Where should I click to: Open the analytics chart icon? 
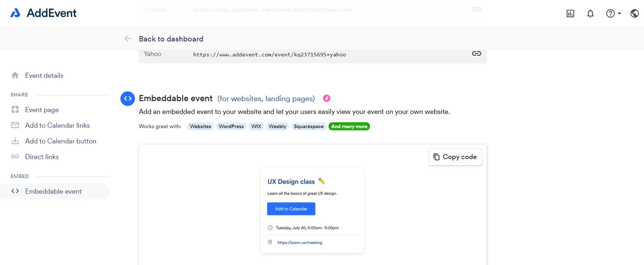click(570, 13)
